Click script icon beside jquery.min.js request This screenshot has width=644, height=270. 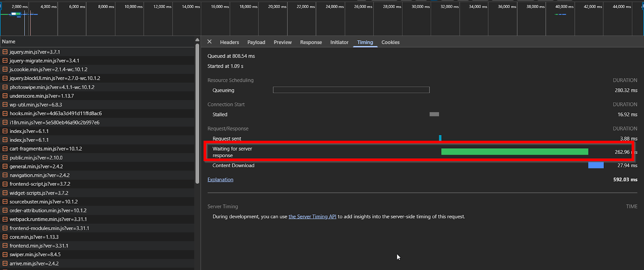tap(5, 52)
